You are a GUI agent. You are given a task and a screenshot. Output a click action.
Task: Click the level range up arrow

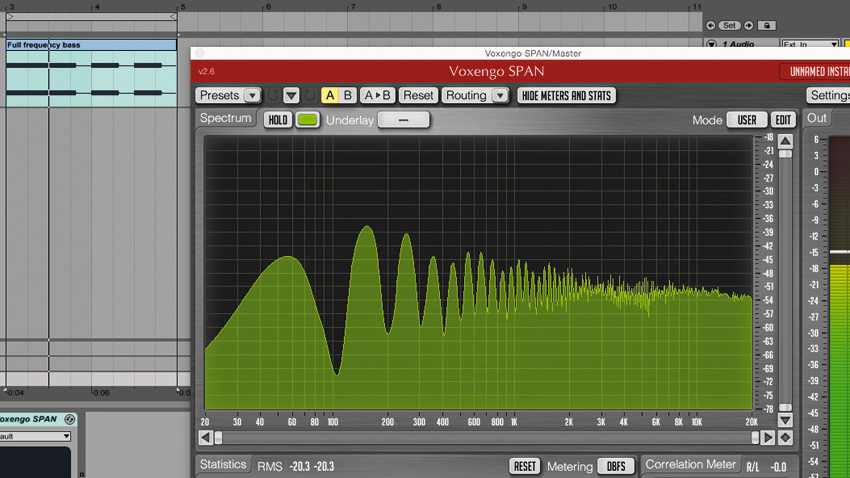(785, 141)
